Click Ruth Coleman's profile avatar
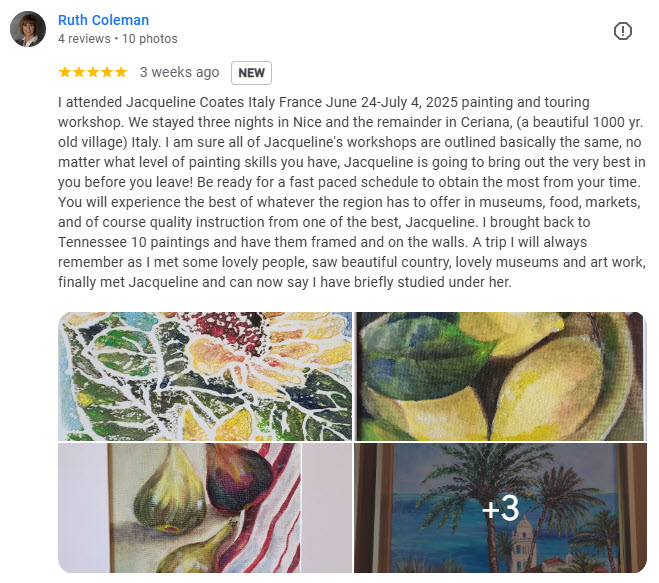Screen dimensions: 659x583 click(x=27, y=29)
